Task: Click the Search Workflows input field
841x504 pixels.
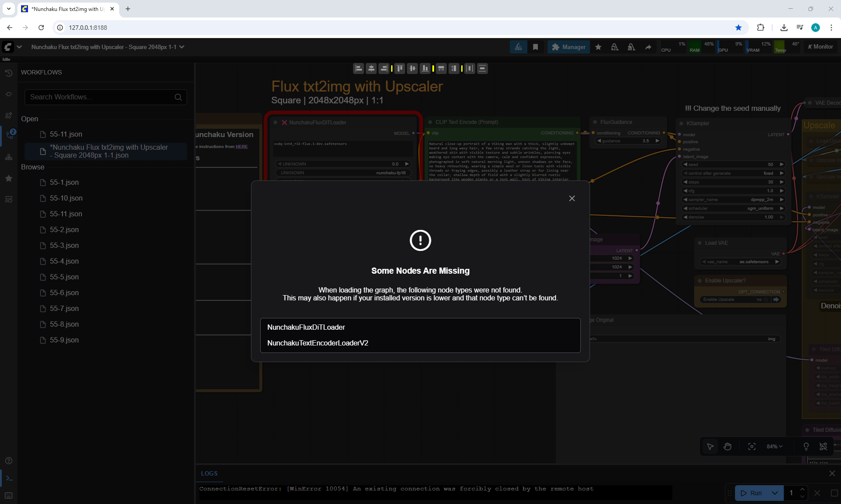Action: click(101, 97)
